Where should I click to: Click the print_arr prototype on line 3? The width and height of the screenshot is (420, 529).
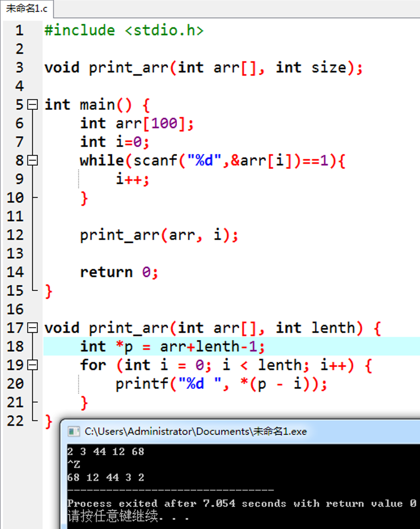204,68
